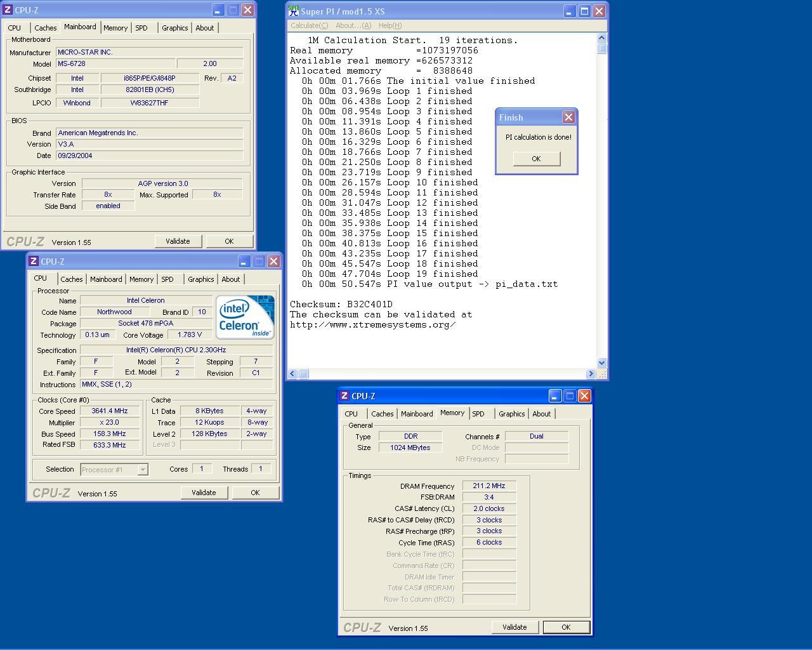The image size is (812, 650).
Task: Select Memory tab in bottom CPU-Z window
Action: [452, 413]
